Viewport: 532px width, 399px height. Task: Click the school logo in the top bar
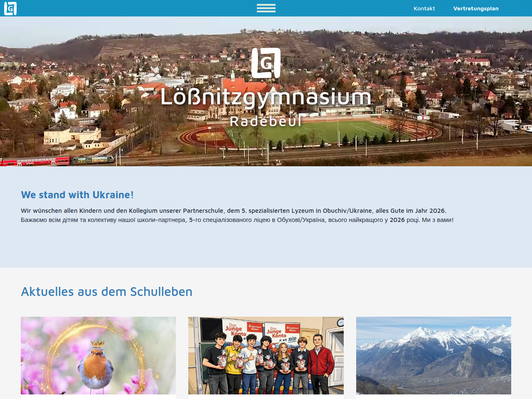tap(10, 8)
